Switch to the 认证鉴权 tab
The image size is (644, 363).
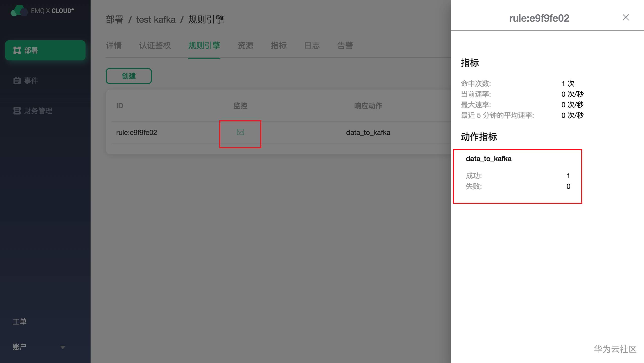point(155,46)
